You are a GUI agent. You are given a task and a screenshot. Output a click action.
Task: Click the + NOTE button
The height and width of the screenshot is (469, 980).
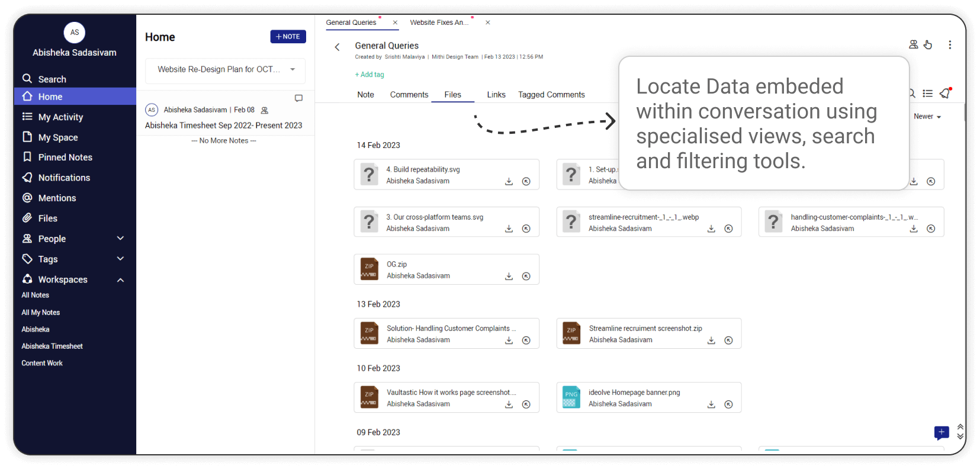(x=288, y=37)
